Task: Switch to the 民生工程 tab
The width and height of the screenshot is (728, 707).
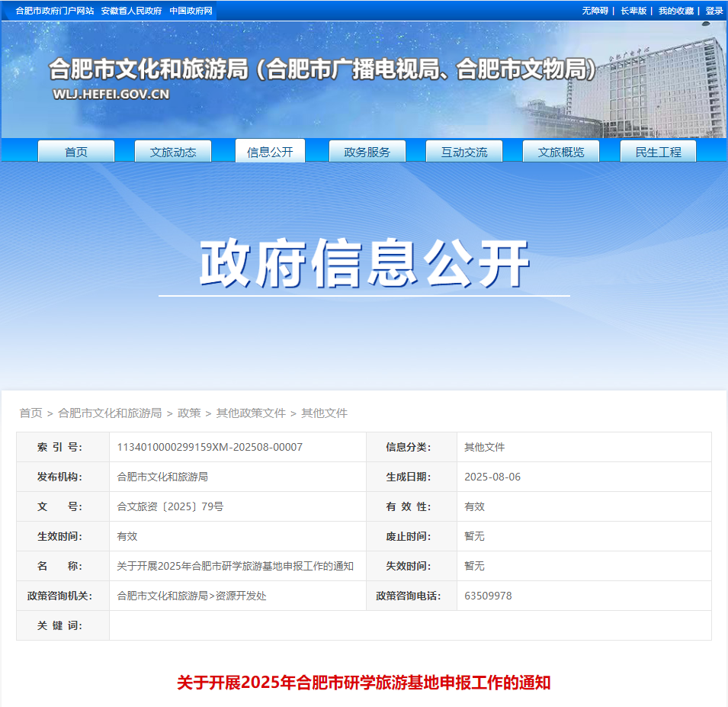Action: click(657, 151)
